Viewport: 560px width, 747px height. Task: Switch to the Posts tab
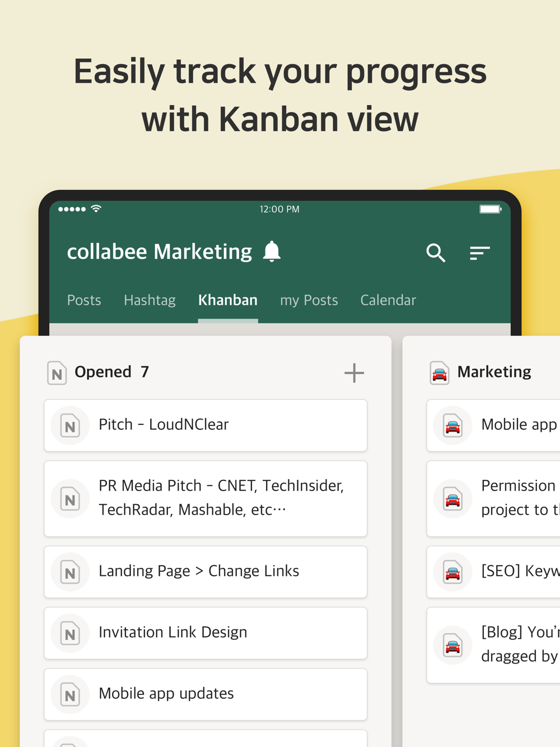84,300
